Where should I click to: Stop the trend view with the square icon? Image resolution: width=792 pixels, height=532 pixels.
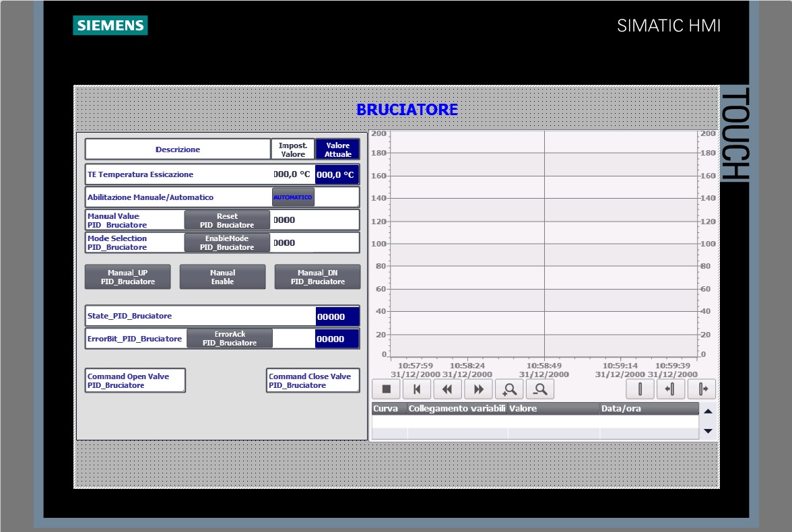387,389
